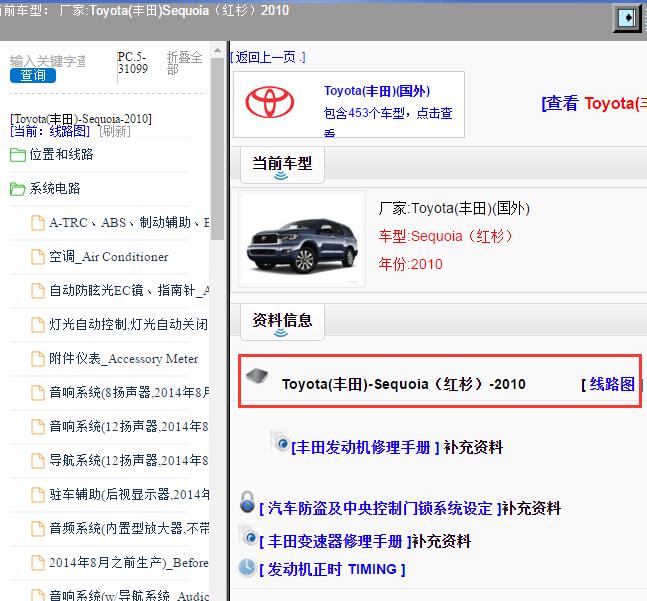Click the file icon beside 灯光自动控制
Viewport: 647px width, 601px height.
point(38,324)
